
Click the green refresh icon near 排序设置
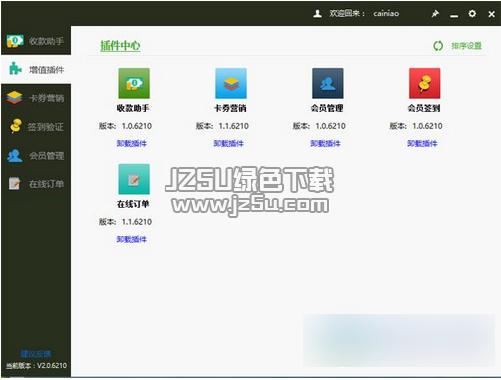(x=438, y=46)
